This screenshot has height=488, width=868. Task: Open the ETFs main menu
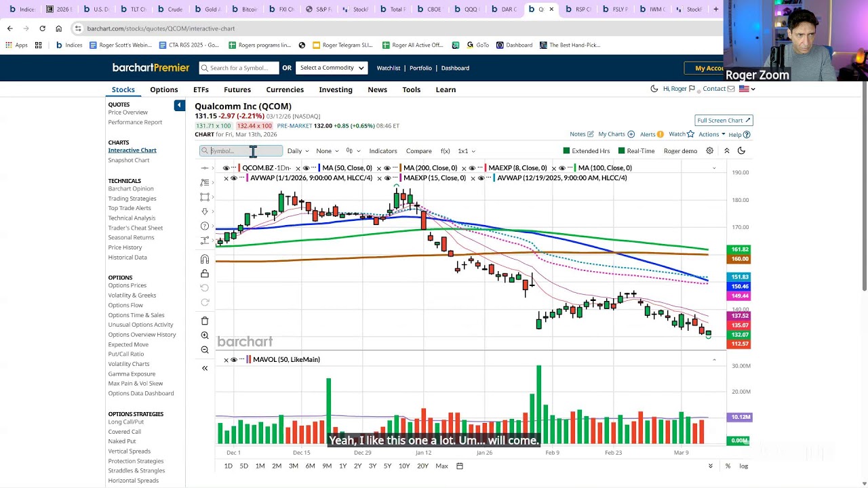point(201,89)
